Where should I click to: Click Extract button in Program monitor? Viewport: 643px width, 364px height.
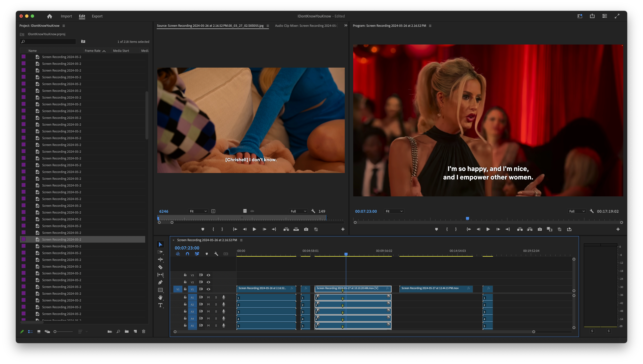530,229
